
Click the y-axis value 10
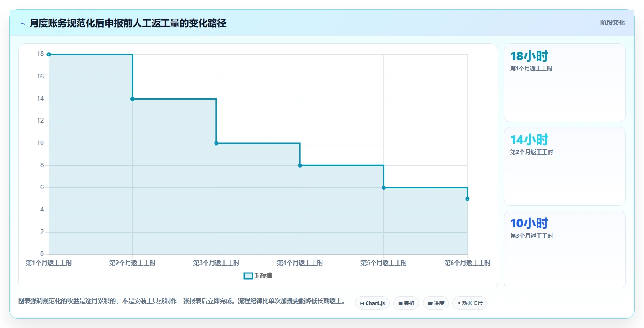tap(40, 143)
